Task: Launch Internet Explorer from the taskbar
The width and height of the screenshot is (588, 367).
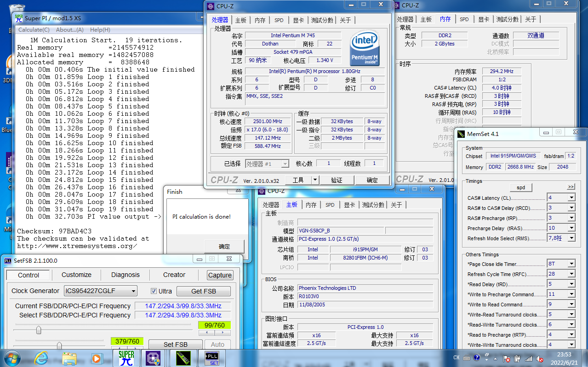Action: point(41,358)
